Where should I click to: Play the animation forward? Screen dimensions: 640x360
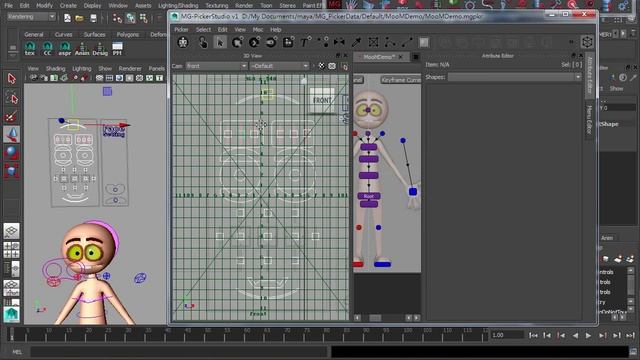(588, 336)
